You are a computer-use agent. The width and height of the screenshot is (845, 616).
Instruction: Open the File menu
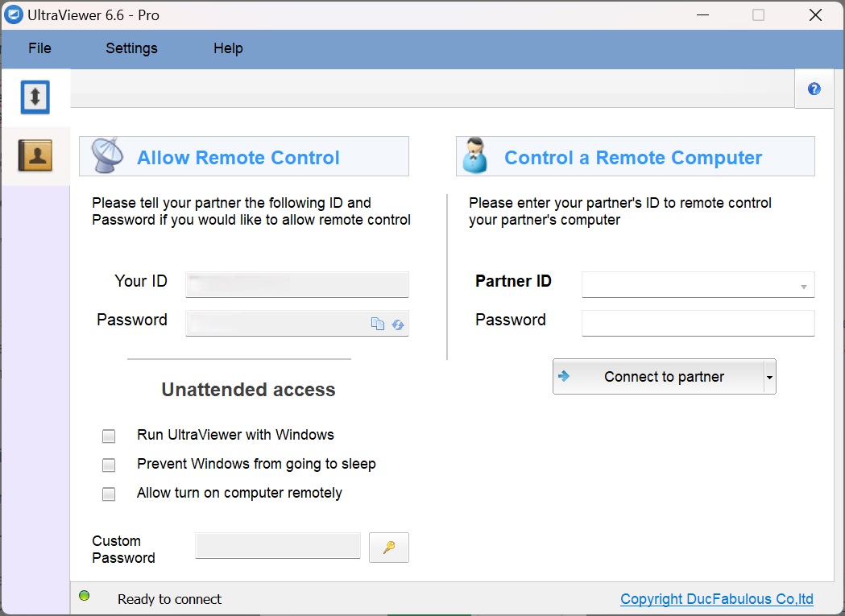[x=39, y=48]
